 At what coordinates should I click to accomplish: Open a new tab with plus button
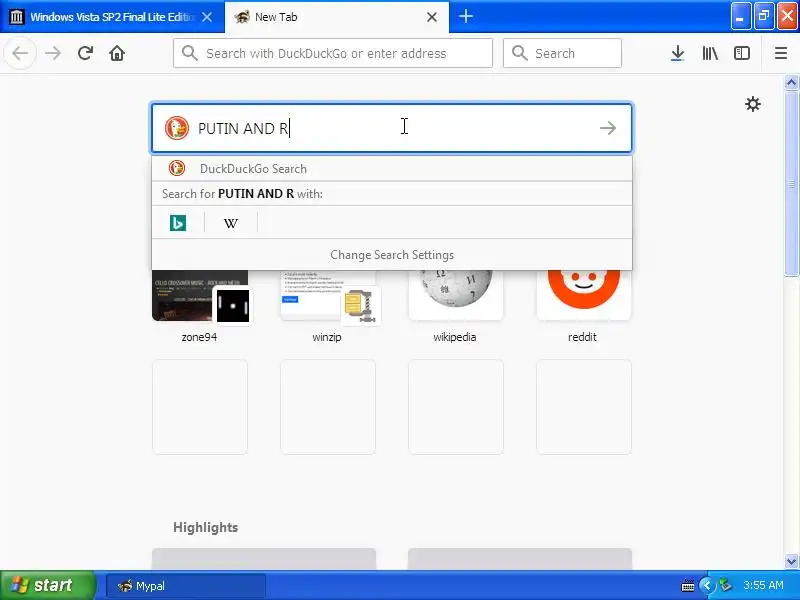click(465, 16)
